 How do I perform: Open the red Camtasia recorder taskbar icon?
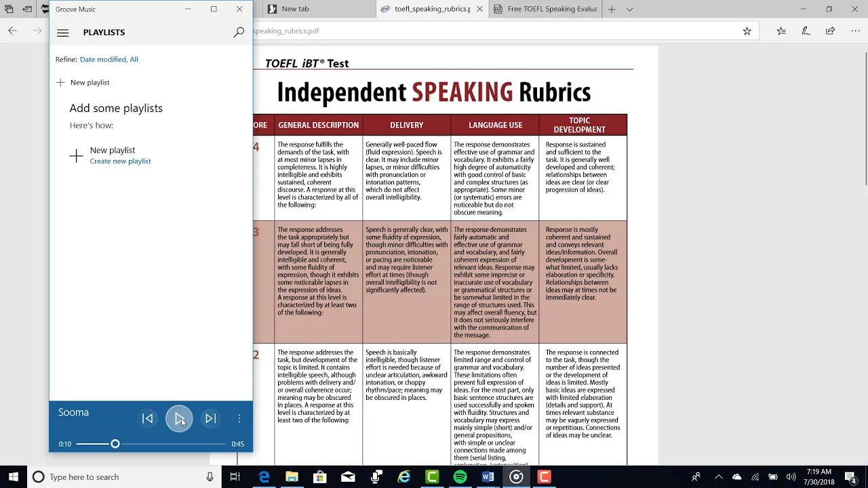click(544, 477)
